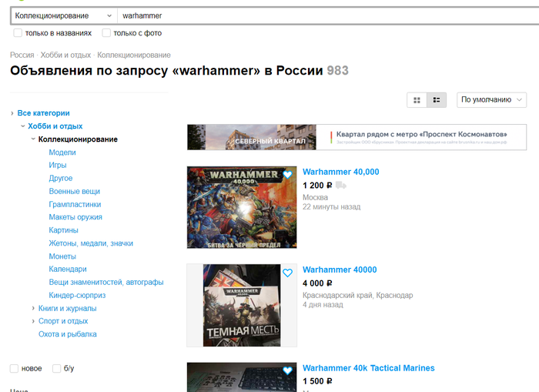
Task: Open 'Warhammer 40k Tactical Marines' listing link
Action: pyautogui.click(x=369, y=368)
